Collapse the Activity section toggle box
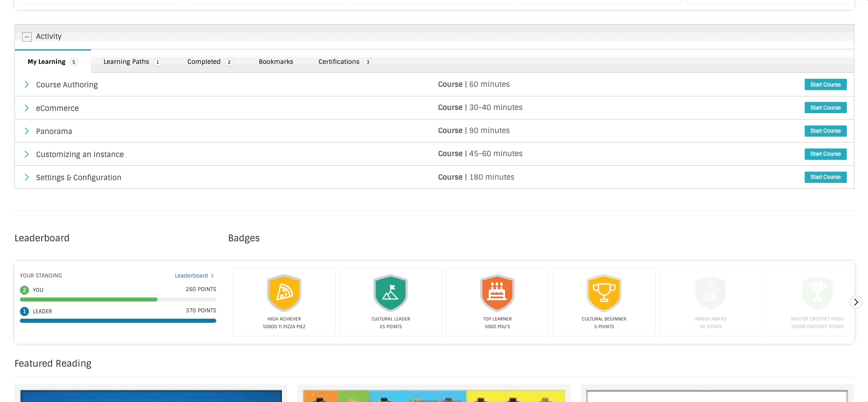The image size is (868, 402). (x=27, y=37)
